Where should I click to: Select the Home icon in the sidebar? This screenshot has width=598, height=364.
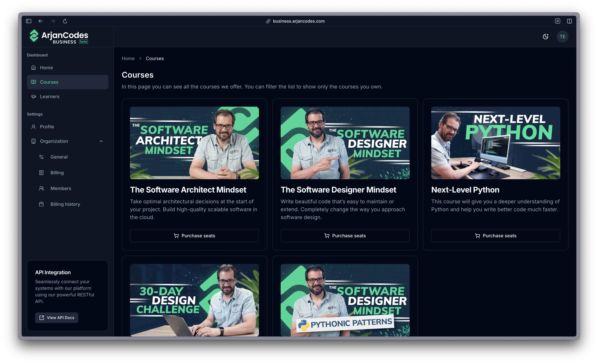pyautogui.click(x=34, y=67)
